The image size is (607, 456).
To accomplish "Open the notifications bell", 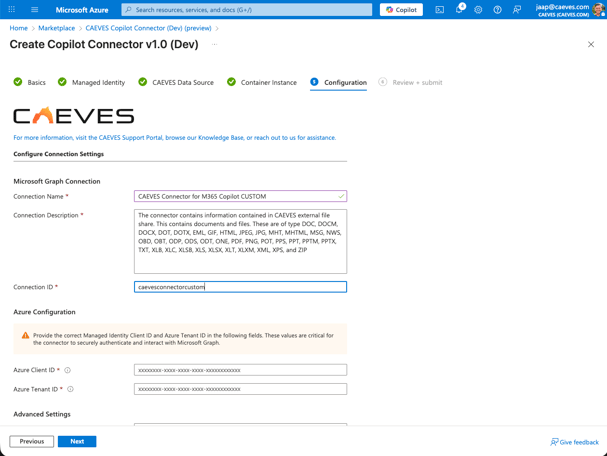I will pos(459,10).
